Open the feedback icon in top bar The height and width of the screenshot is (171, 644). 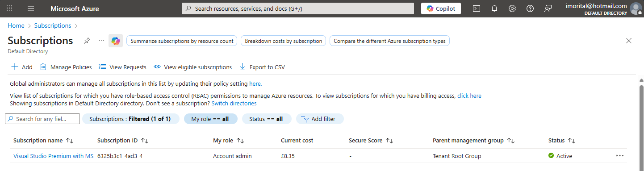point(548,8)
